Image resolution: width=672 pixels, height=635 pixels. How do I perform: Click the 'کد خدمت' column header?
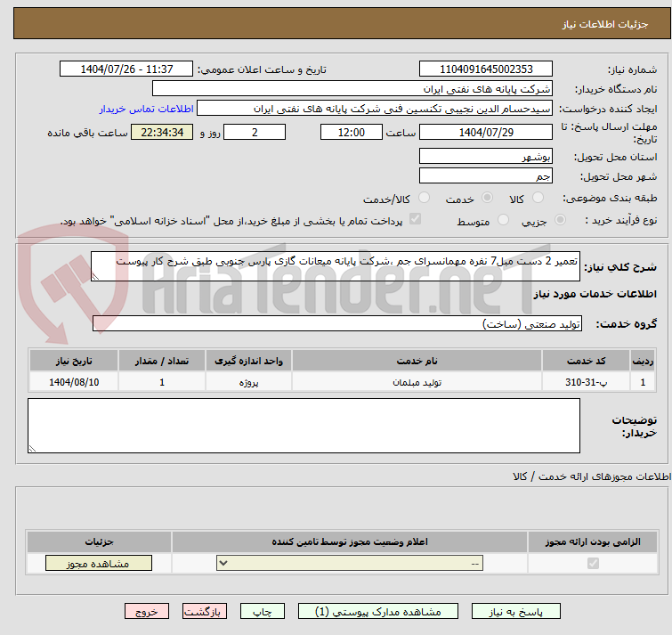coord(585,361)
